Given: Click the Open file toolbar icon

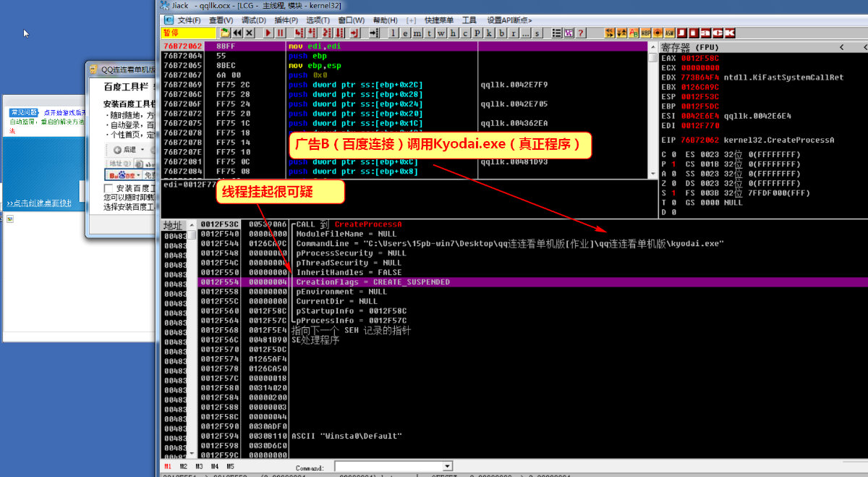Looking at the screenshot, I should (225, 33).
